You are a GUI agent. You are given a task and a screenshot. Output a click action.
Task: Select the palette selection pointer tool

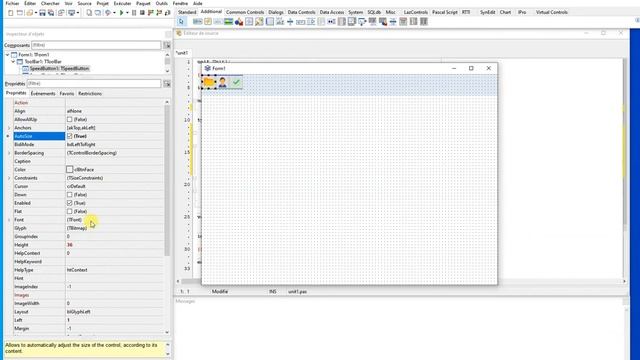point(181,21)
